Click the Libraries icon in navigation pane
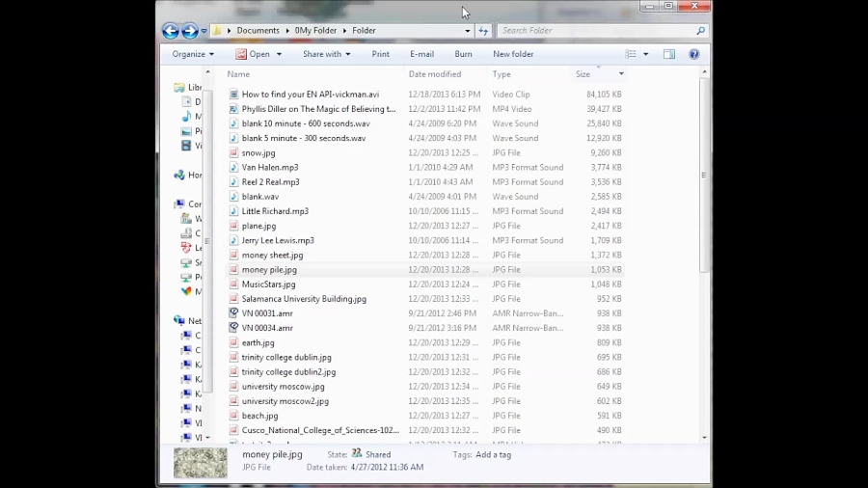The width and height of the screenshot is (868, 488). pos(178,88)
